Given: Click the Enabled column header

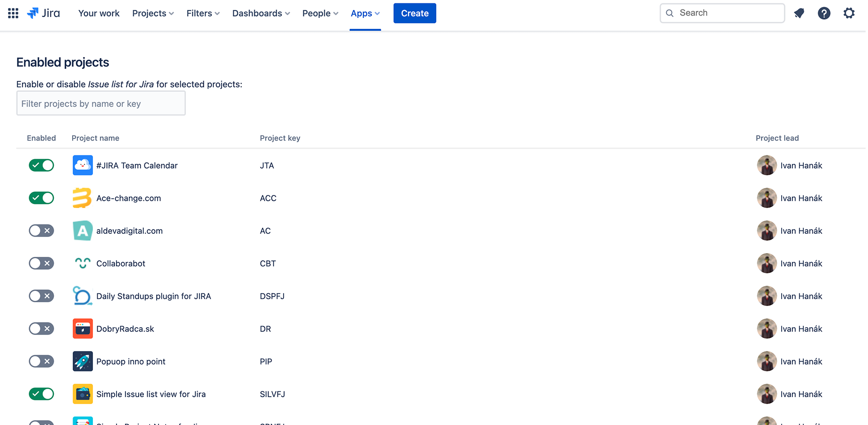Looking at the screenshot, I should [x=41, y=138].
